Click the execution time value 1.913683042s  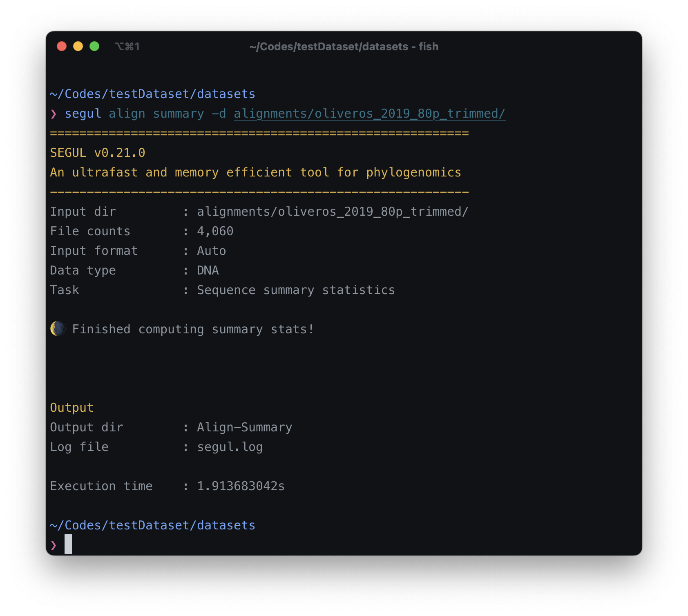tap(241, 486)
